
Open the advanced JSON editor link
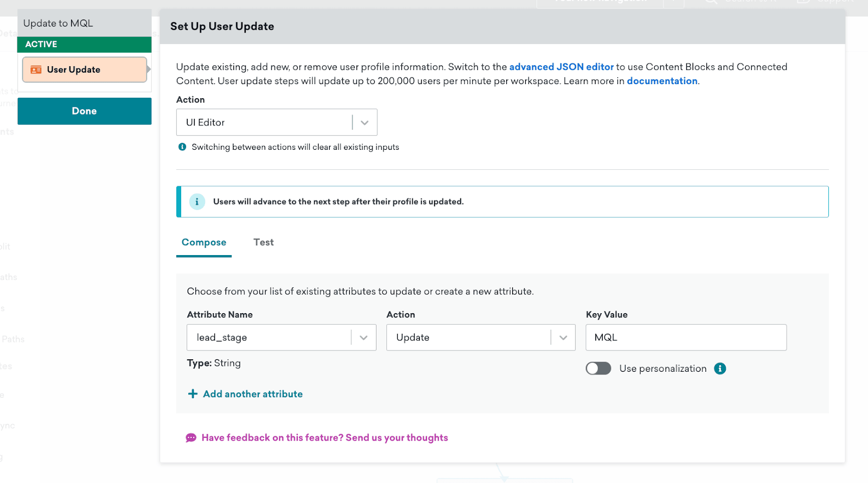[561, 67]
